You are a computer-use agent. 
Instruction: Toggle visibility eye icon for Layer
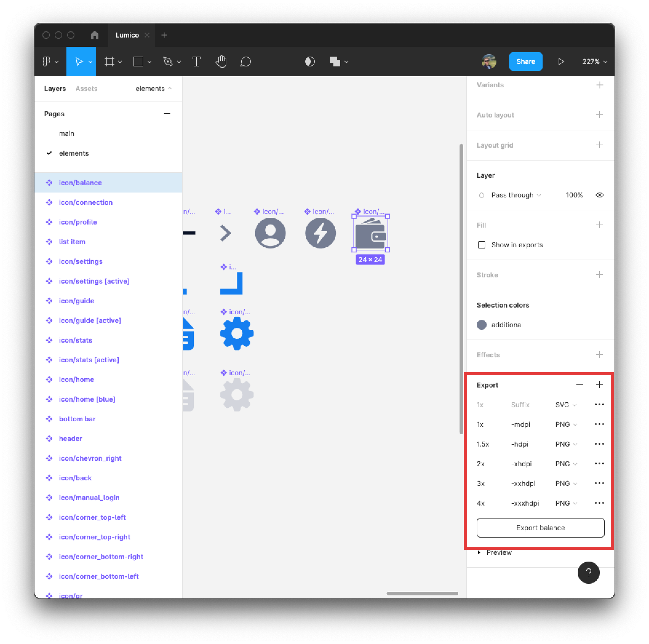pos(600,195)
